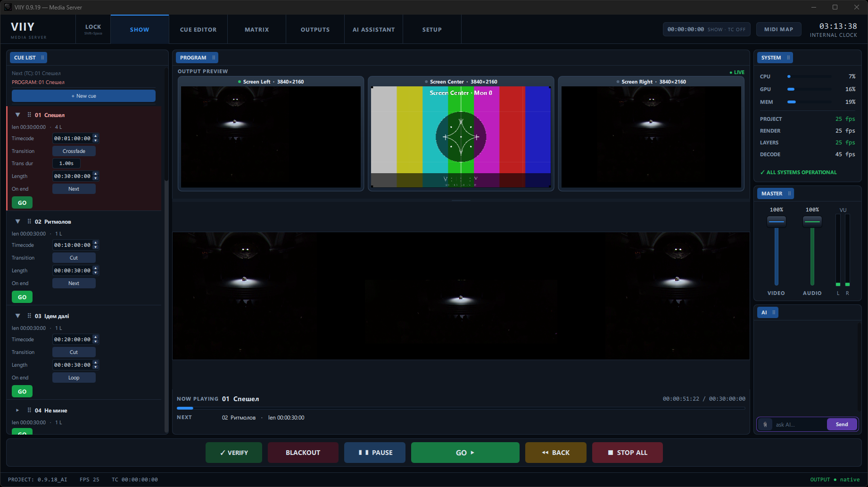Click the MASTER panel grip handle
Viewport: 868px width, 487px height.
pyautogui.click(x=789, y=193)
